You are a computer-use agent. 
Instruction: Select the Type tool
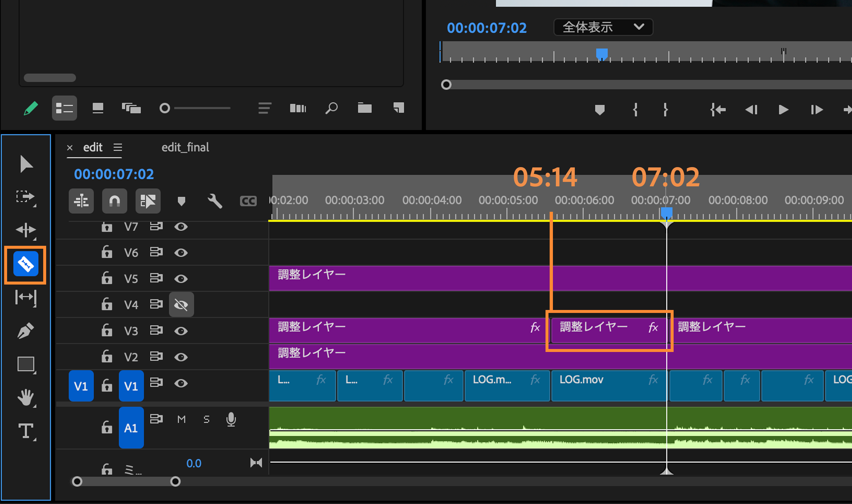(26, 431)
